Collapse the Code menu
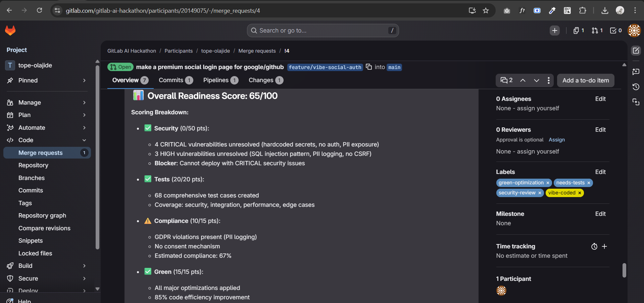This screenshot has width=644, height=303. [x=47, y=140]
